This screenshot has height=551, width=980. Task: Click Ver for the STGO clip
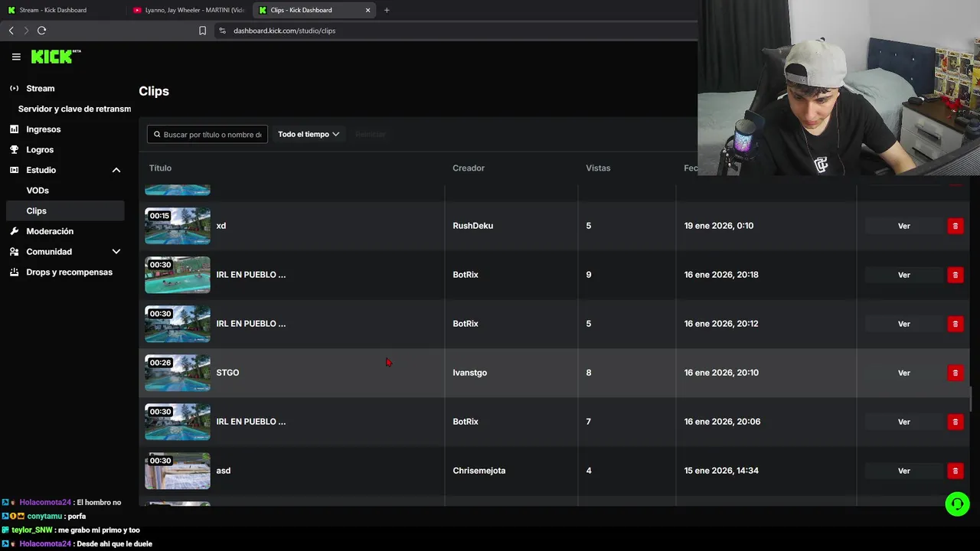point(903,373)
